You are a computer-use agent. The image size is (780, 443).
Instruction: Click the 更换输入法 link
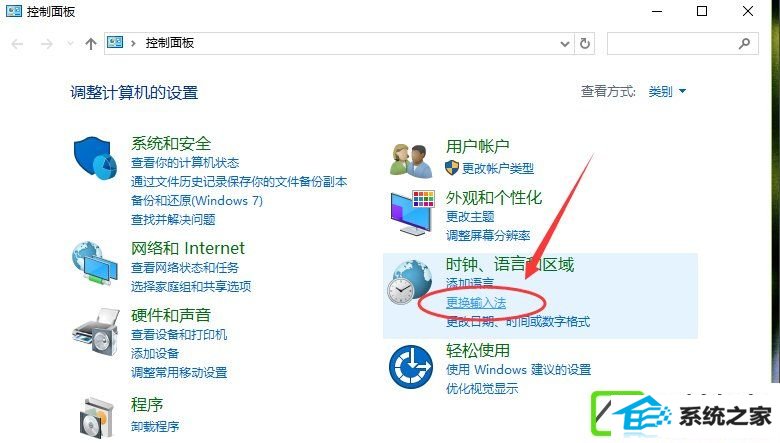[476, 303]
